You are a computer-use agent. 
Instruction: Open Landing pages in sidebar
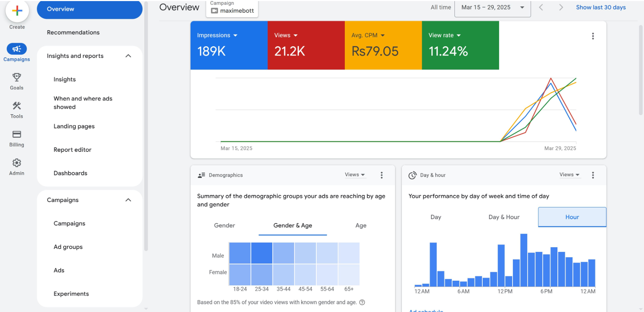74,126
